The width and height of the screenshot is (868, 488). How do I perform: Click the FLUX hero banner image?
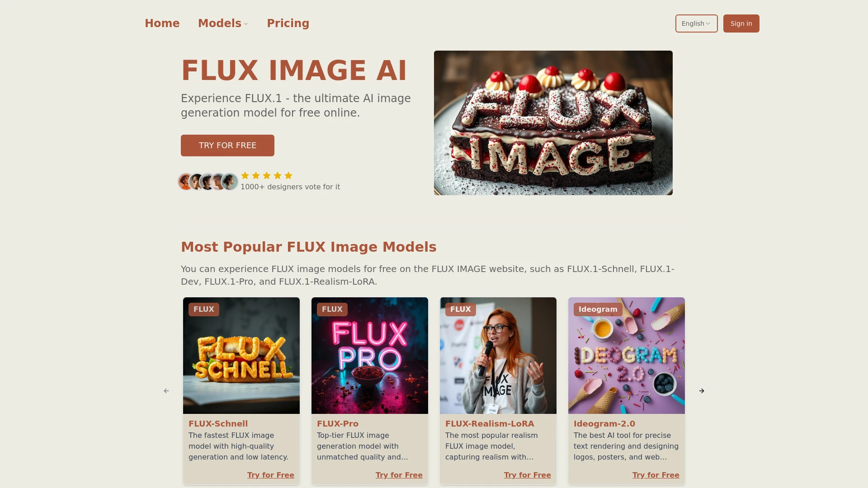tap(553, 123)
